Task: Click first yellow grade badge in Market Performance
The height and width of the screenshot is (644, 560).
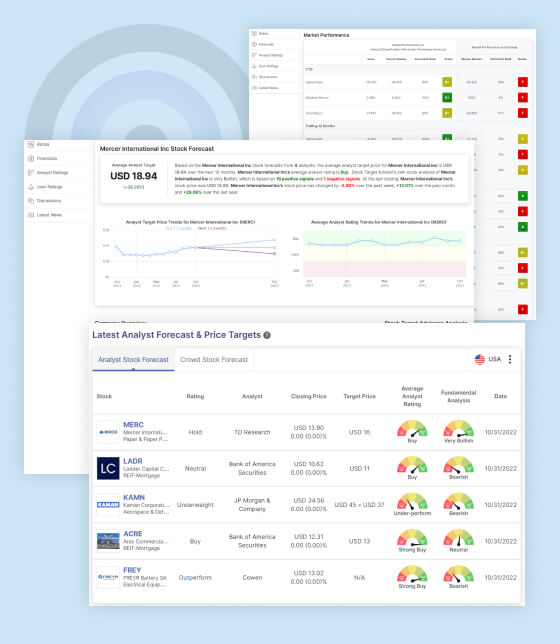Action: point(447,82)
